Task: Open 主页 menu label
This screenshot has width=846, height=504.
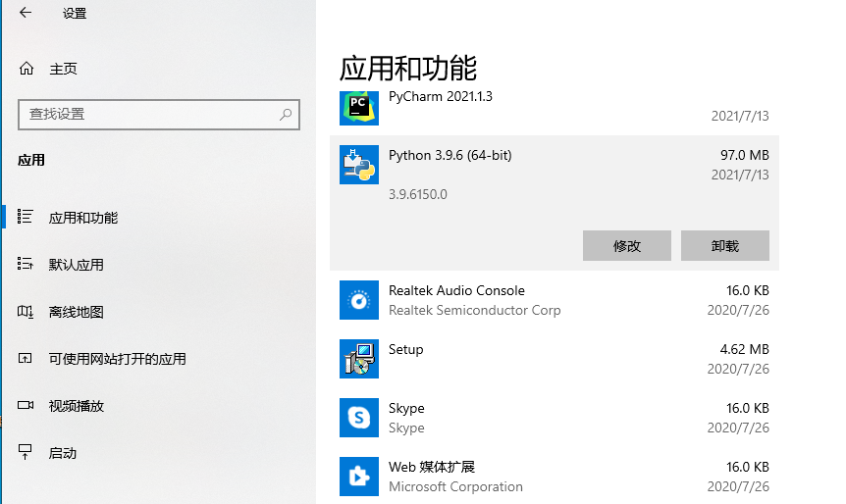Action: tap(63, 69)
